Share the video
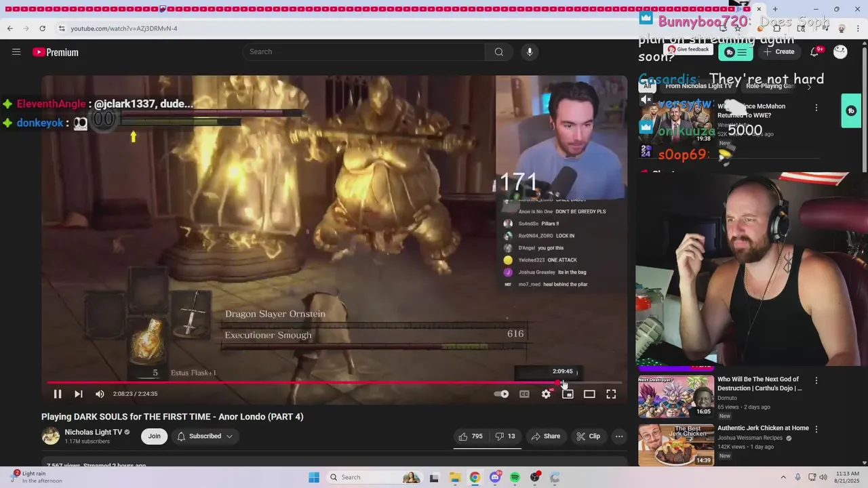868x488 pixels. pos(546,436)
